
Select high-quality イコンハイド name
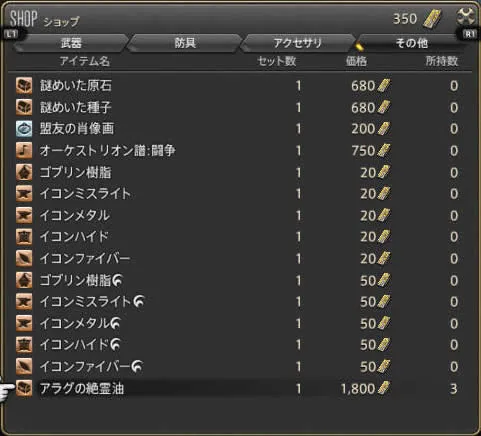point(80,345)
